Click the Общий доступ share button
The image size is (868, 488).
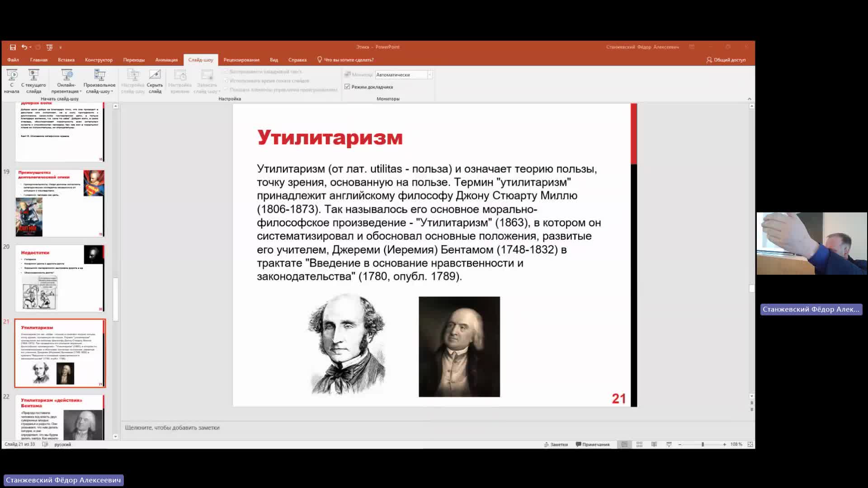(x=726, y=60)
